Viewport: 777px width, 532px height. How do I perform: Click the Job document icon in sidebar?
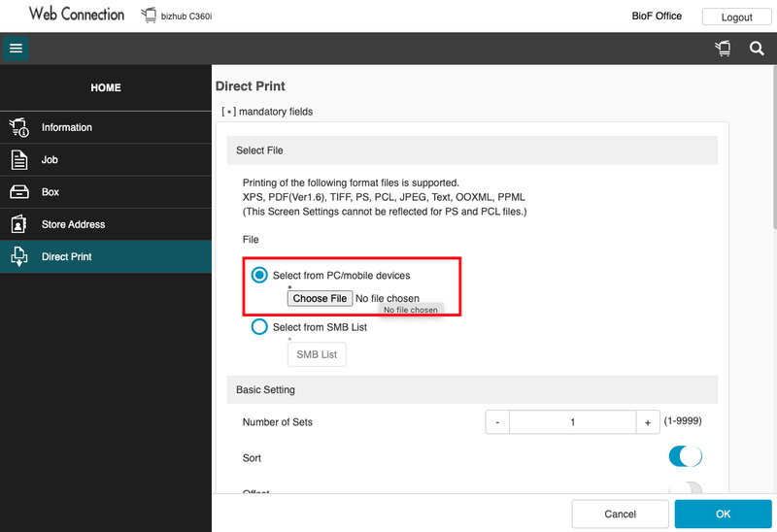[x=18, y=159]
